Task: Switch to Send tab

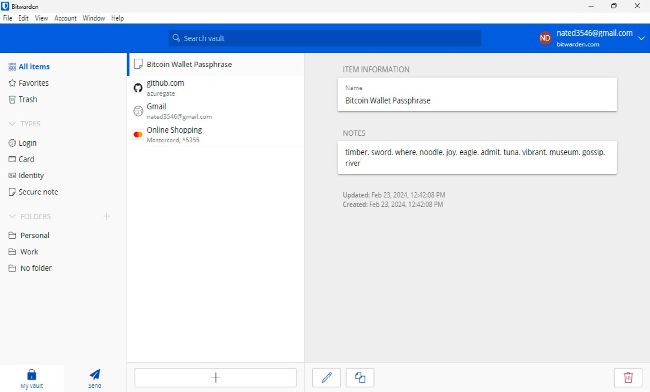Action: tap(95, 379)
